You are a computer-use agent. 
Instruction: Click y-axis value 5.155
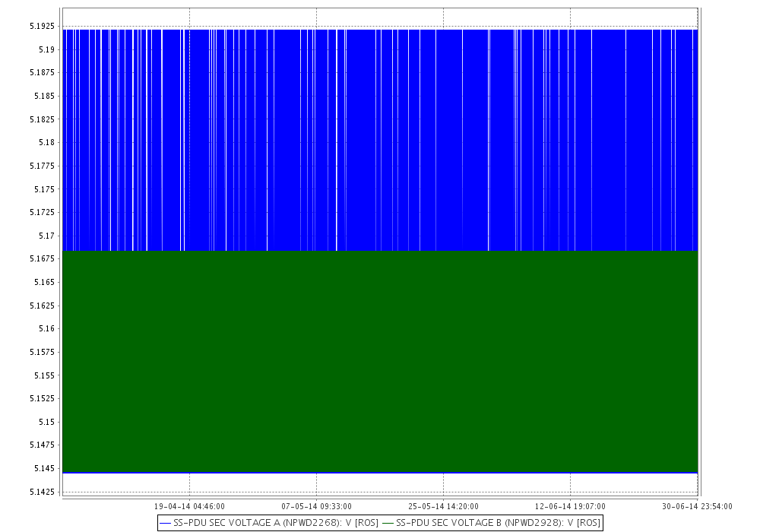coord(45,375)
